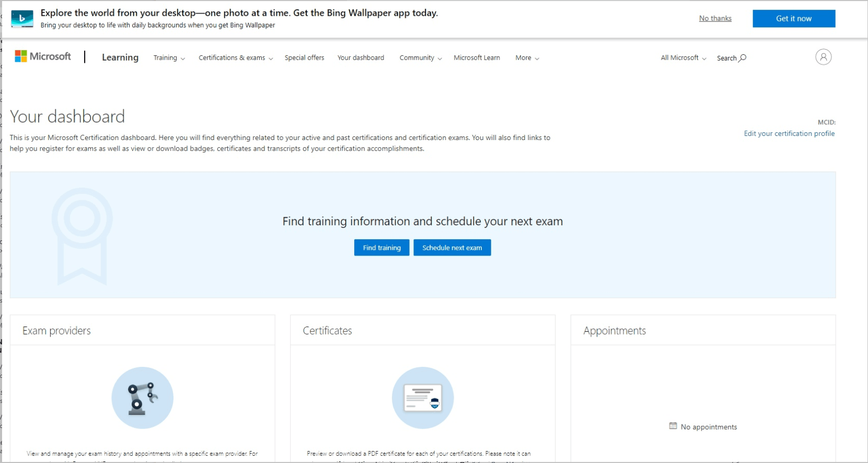Click the Schedule next exam button

point(452,248)
